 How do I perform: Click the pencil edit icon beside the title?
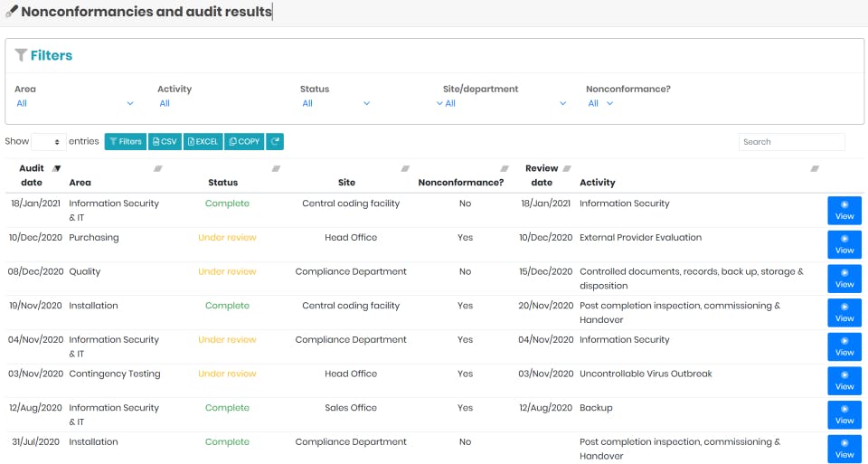pyautogui.click(x=12, y=11)
